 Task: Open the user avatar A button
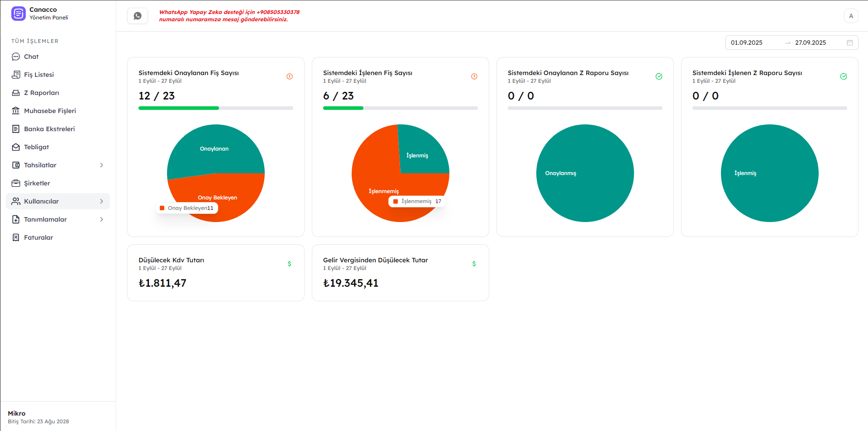(851, 16)
